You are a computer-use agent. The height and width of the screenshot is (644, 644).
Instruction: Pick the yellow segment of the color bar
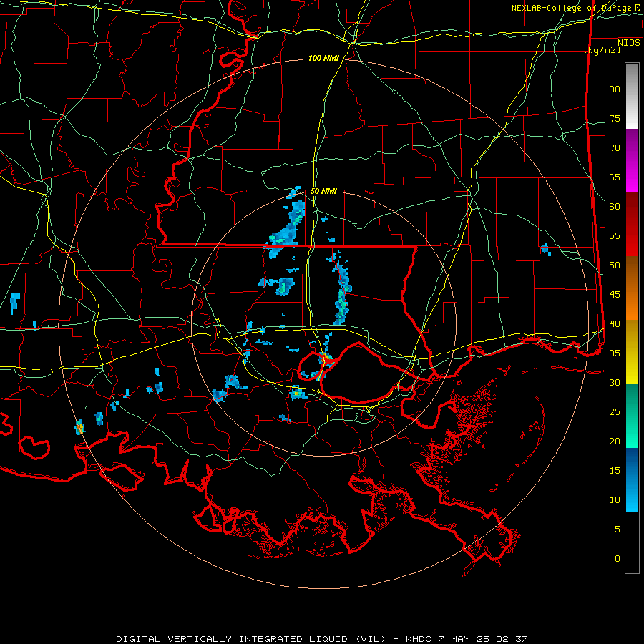click(632, 352)
